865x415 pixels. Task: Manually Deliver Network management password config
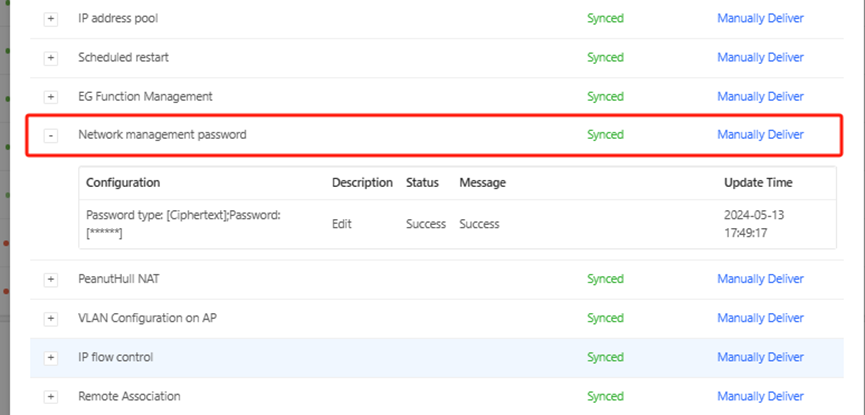[x=760, y=135]
